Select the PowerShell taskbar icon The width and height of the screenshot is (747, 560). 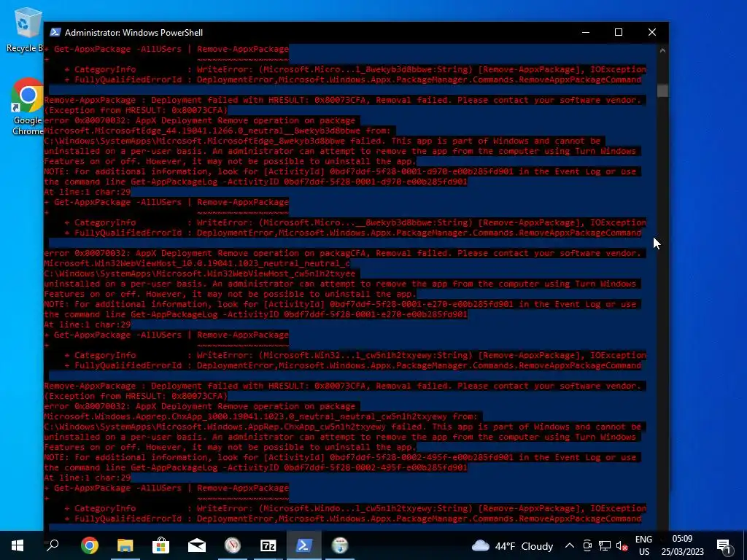304,545
